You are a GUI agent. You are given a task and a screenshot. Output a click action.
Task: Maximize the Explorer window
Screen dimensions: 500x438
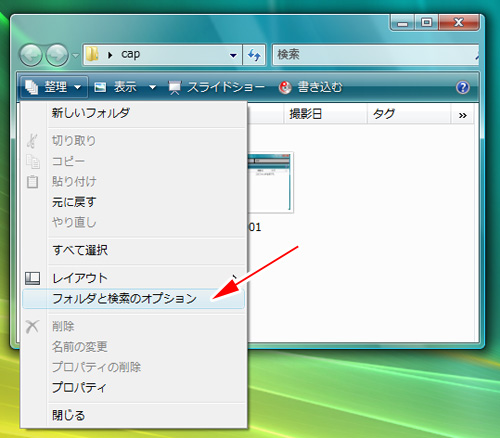(x=426, y=23)
